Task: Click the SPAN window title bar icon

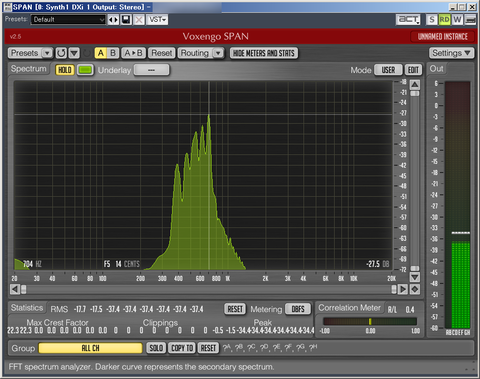Action: point(7,7)
